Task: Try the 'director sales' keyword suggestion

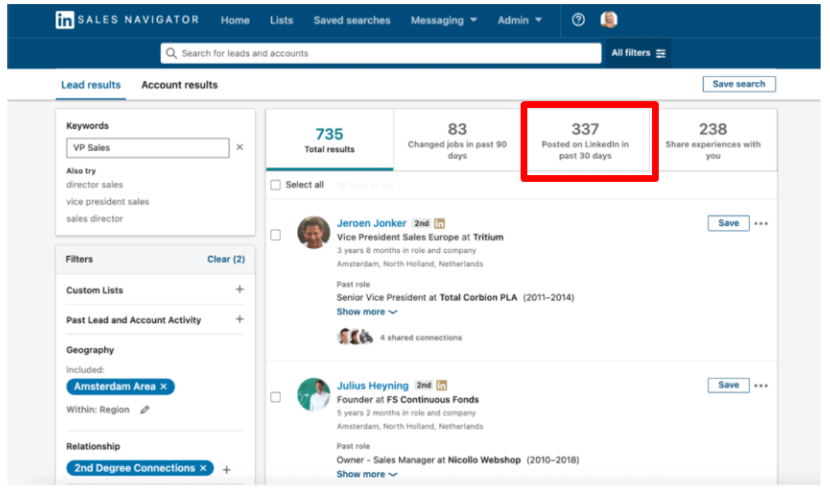Action: click(x=94, y=185)
